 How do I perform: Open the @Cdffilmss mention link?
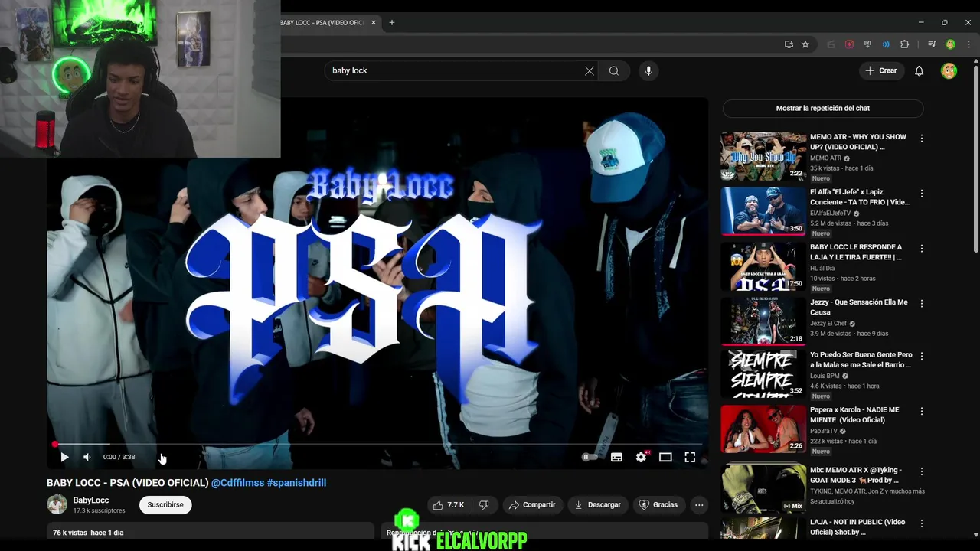tap(237, 483)
